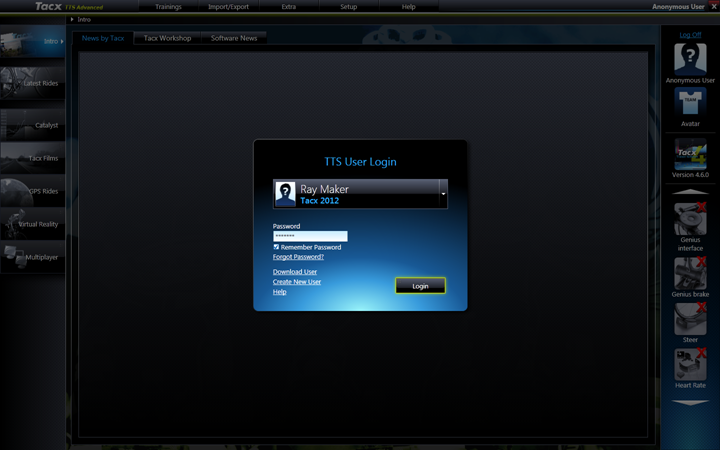Open the Catalyst sidebar item
Image resolution: width=720 pixels, height=450 pixels.
coord(32,125)
